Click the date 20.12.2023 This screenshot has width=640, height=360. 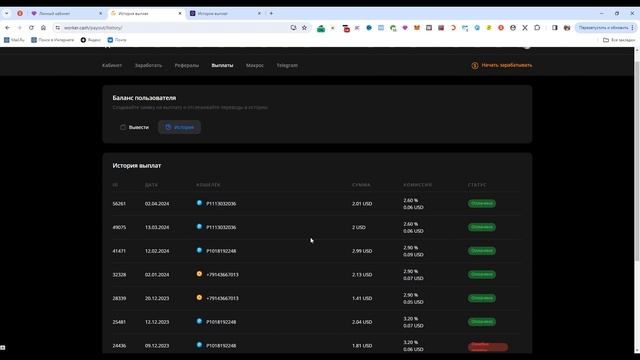[x=157, y=298]
